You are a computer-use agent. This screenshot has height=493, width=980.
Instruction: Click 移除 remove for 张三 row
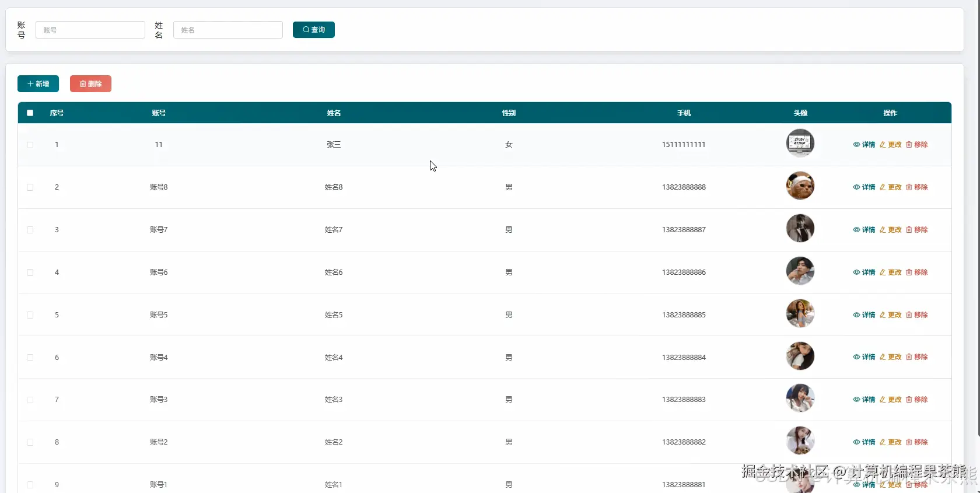pyautogui.click(x=917, y=145)
